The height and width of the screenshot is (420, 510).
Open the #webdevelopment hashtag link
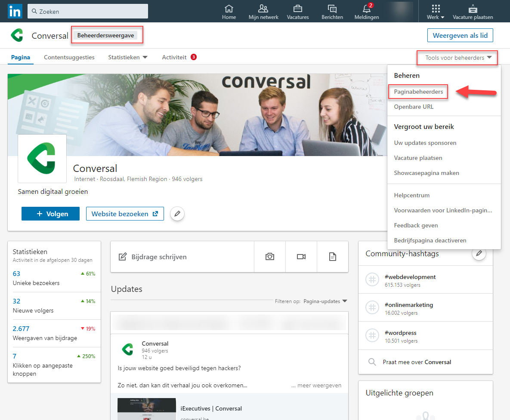pos(410,277)
